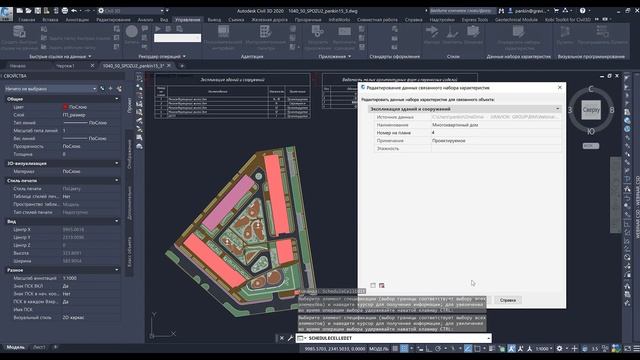Switch to the Анализ ribbon tab
640x360 pixels.
point(145,20)
